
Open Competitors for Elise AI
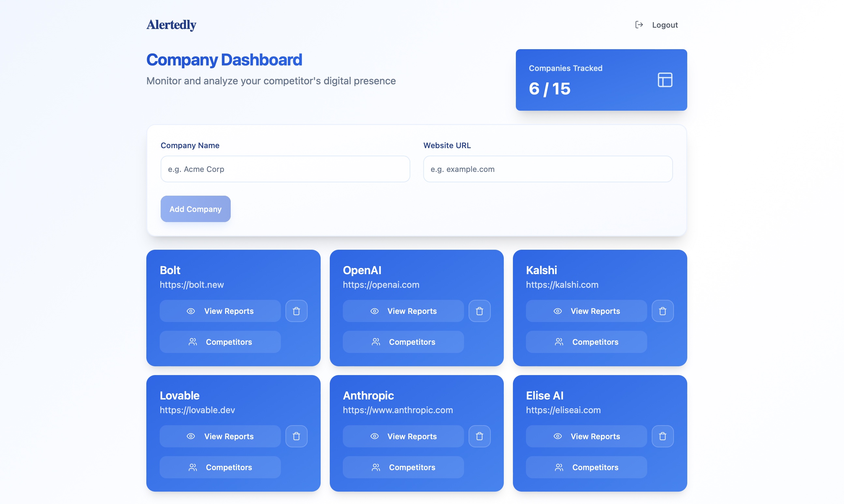pyautogui.click(x=586, y=467)
